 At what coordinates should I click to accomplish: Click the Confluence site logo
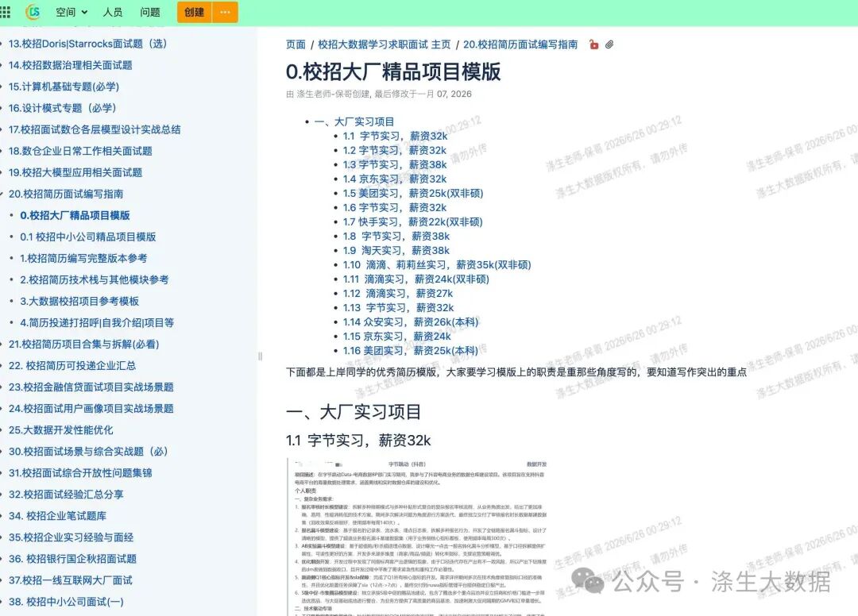[33, 11]
